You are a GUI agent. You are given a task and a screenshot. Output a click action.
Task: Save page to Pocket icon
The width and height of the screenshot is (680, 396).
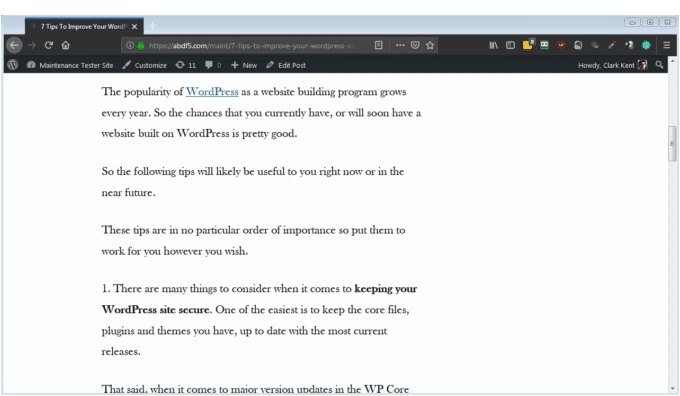pos(415,45)
